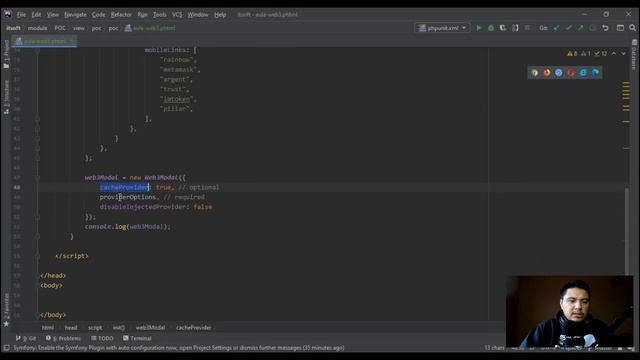Open the Terminal tool window tab
Viewport: 640px width, 360px height.
coord(137,338)
